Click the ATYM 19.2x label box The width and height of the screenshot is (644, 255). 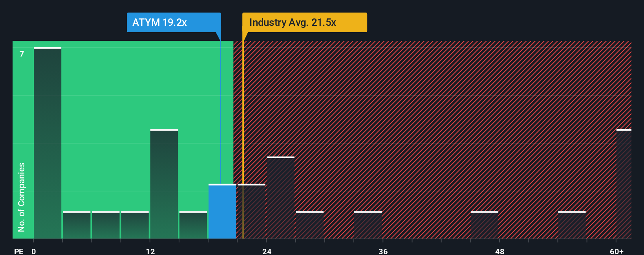point(174,22)
